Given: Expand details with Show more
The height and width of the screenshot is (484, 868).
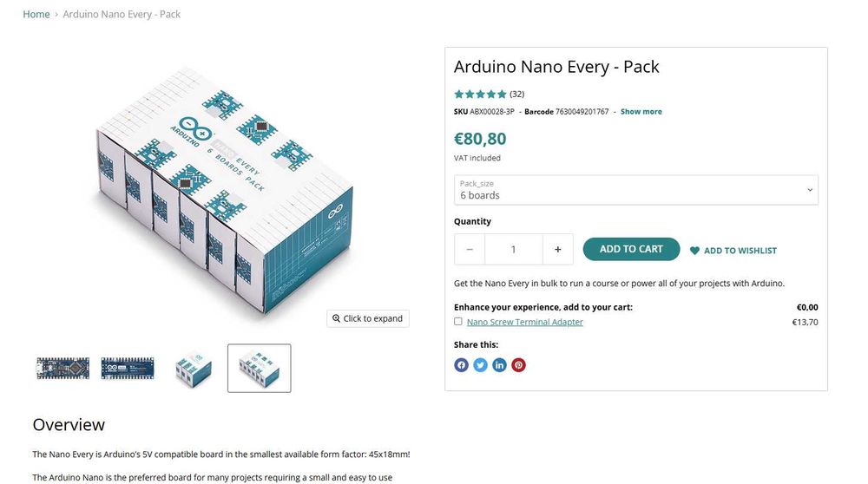Looking at the screenshot, I should click(641, 112).
